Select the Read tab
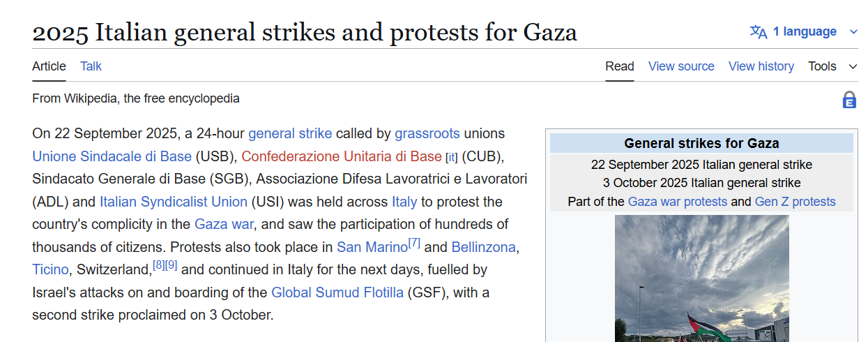 (619, 66)
